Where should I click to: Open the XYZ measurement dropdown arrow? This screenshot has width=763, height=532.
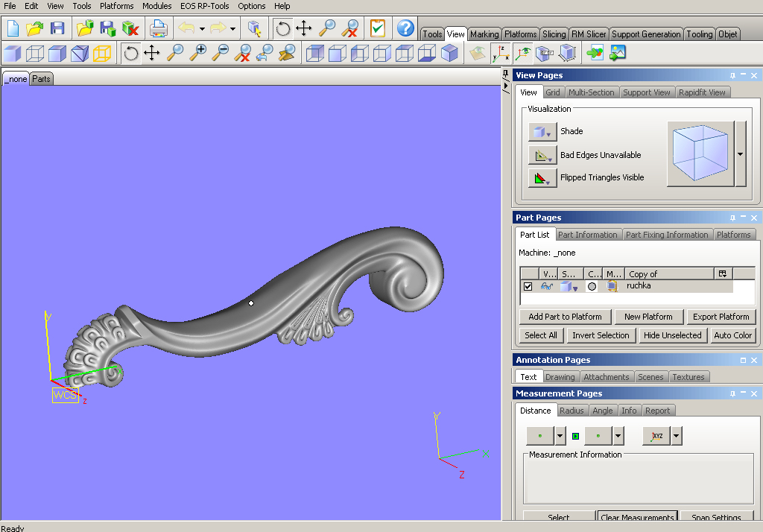click(x=677, y=436)
